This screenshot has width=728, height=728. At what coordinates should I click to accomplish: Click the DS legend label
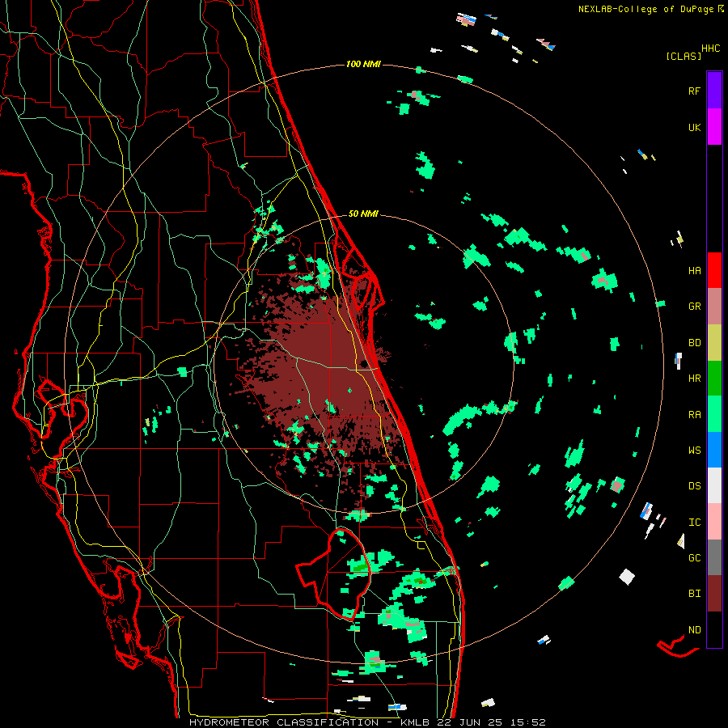[695, 486]
